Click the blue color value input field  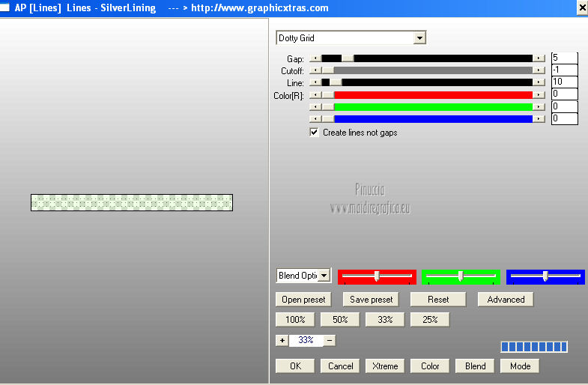coord(564,118)
